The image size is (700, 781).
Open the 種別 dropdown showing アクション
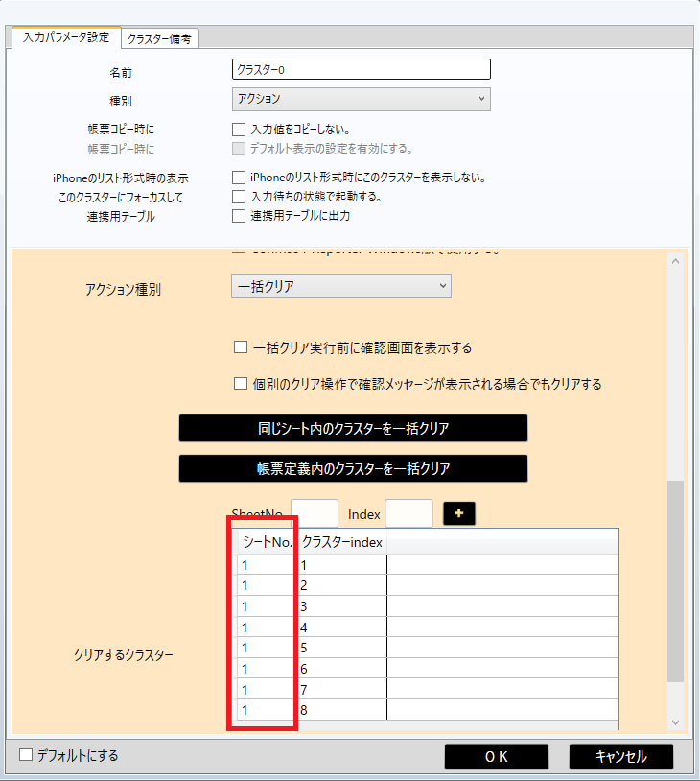pyautogui.click(x=361, y=99)
